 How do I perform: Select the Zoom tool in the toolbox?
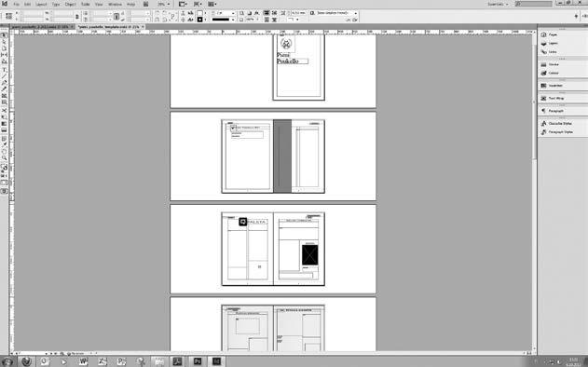(x=4, y=158)
